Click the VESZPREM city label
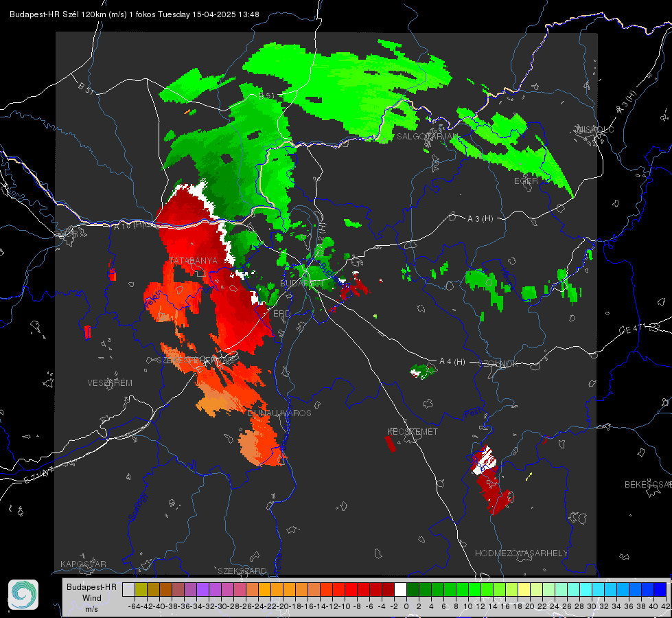The width and height of the screenshot is (672, 618). (x=110, y=383)
